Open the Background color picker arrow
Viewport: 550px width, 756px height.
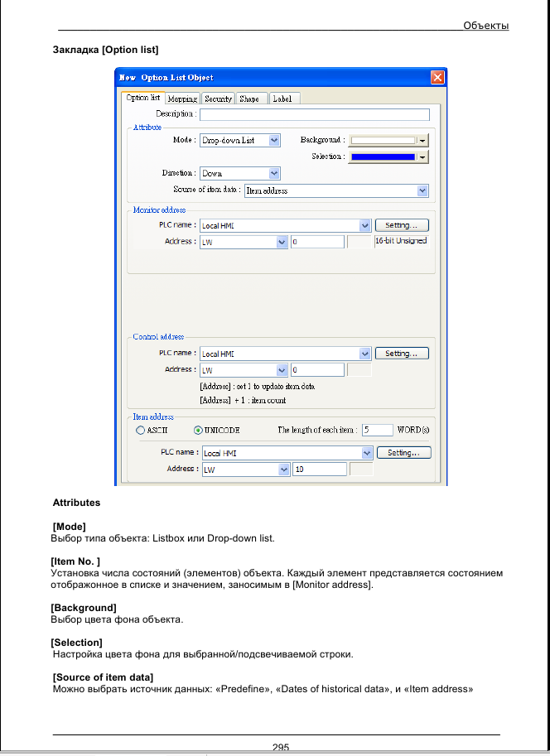pyautogui.click(x=422, y=141)
